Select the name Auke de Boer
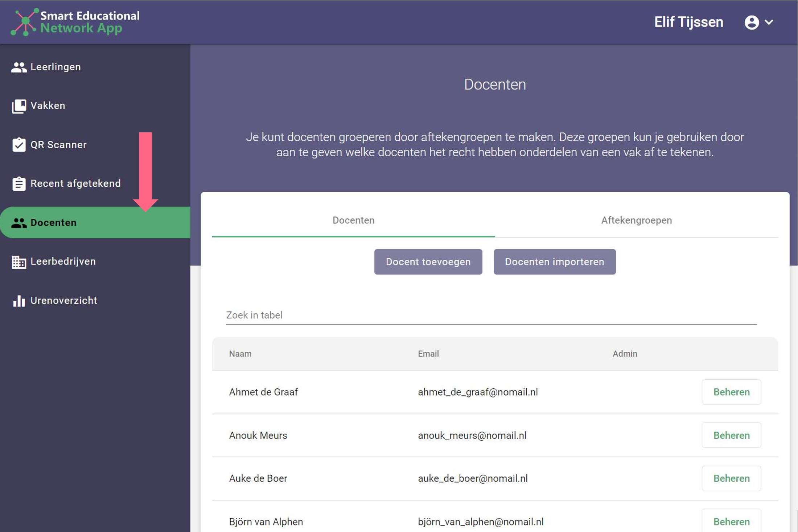The height and width of the screenshot is (532, 798). pos(258,478)
